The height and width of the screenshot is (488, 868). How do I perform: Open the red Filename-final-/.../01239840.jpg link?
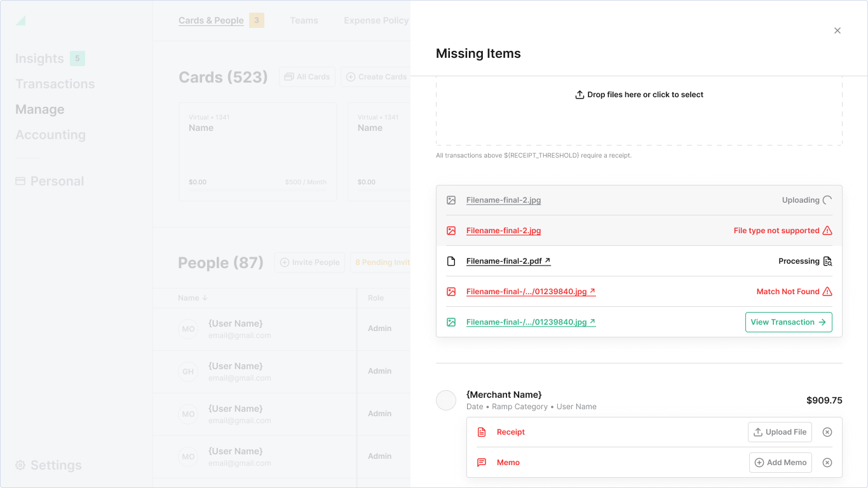pos(531,292)
